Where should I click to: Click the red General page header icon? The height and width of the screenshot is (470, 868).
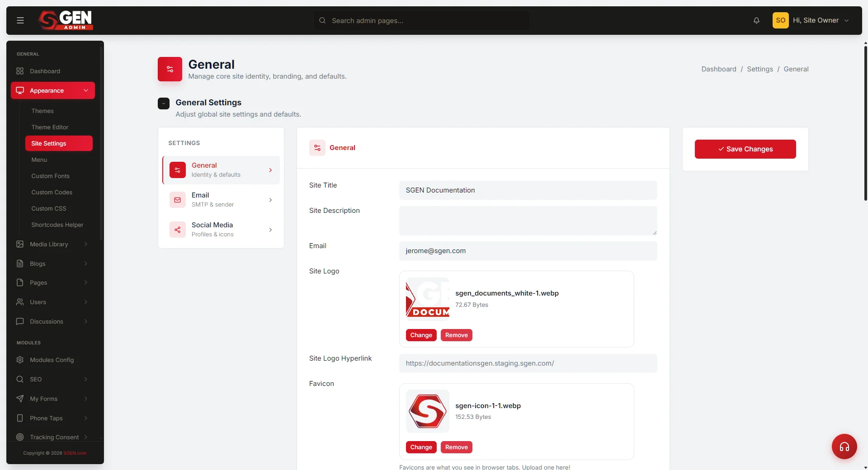tap(170, 69)
